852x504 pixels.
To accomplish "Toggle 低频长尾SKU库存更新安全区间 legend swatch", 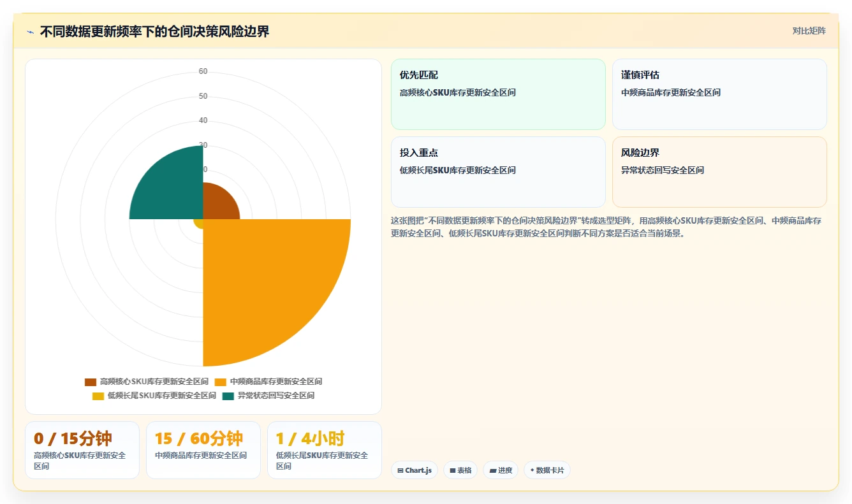I will point(98,396).
